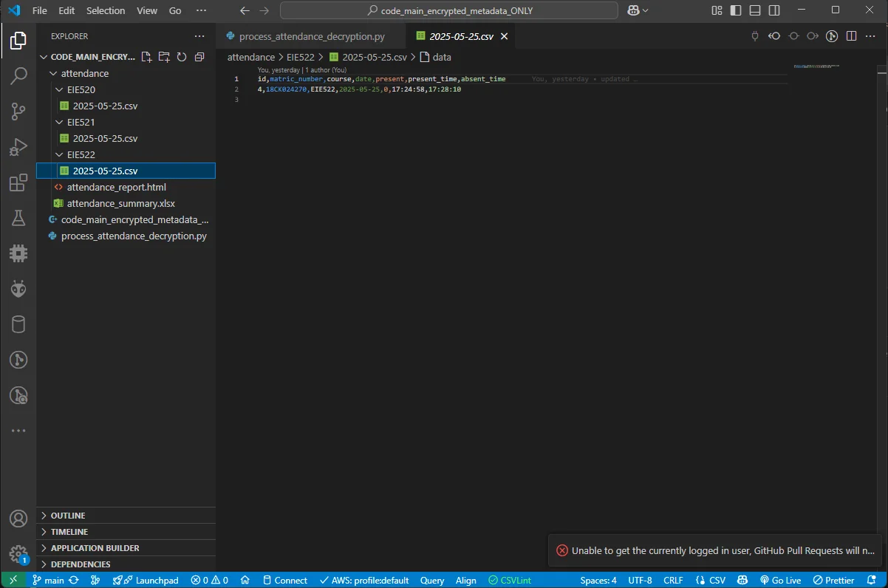Open the Run and Debug view
Image resolution: width=888 pixels, height=588 pixels.
pos(18,147)
